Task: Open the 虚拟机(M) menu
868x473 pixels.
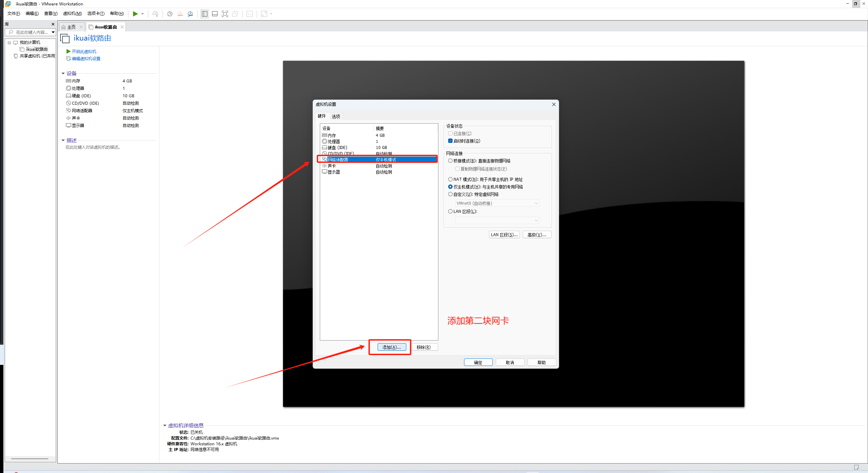Action: pos(72,14)
